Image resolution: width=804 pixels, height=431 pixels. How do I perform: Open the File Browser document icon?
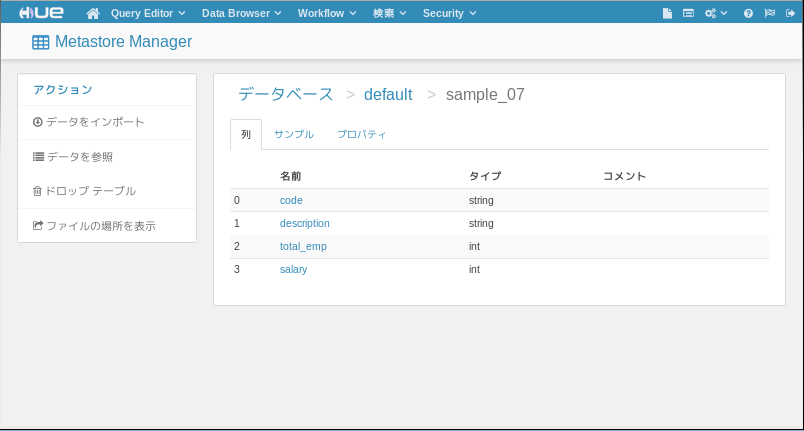[x=667, y=13]
